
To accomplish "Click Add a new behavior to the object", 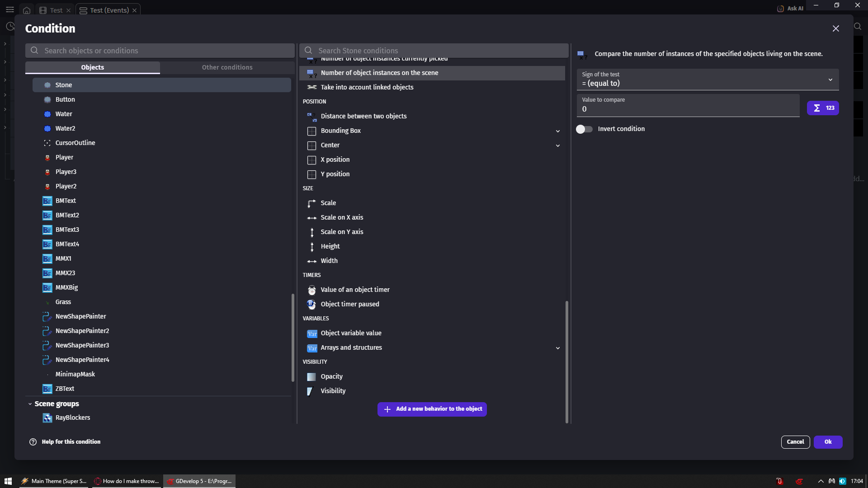I will point(432,409).
